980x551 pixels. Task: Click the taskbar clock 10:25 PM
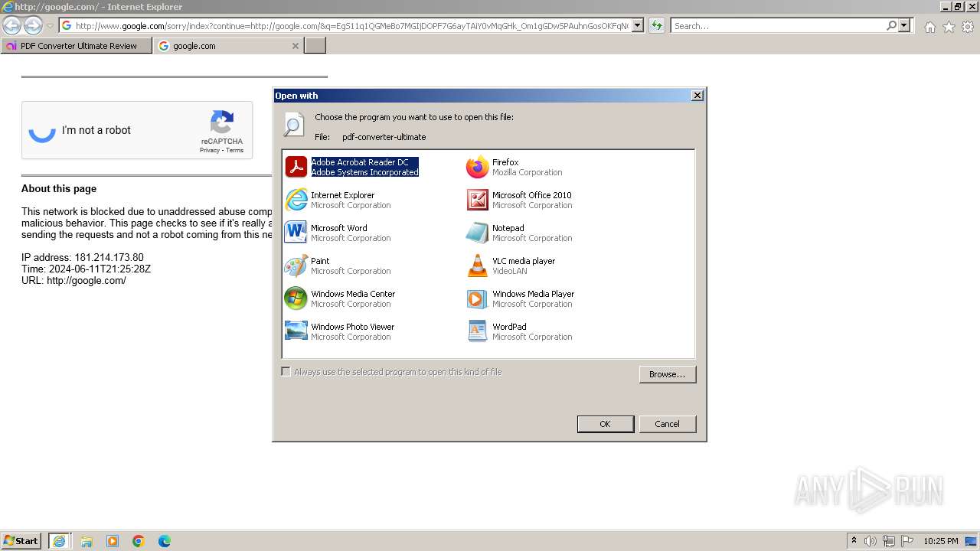pos(940,541)
